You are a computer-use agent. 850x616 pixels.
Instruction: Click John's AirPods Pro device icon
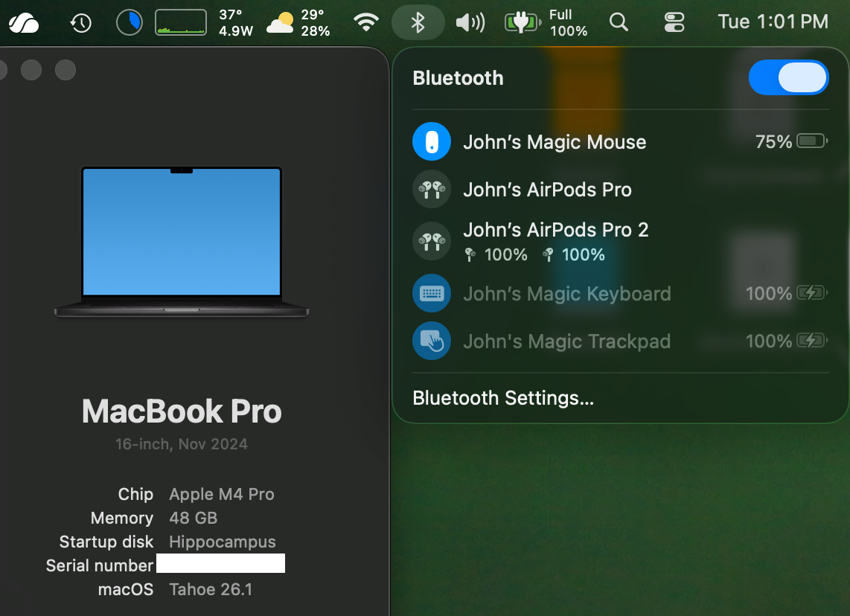tap(432, 189)
